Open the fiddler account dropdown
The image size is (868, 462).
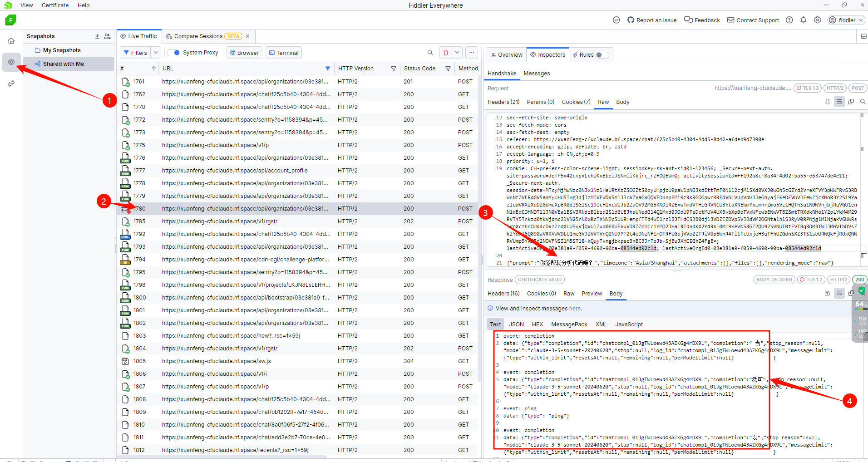(x=846, y=20)
